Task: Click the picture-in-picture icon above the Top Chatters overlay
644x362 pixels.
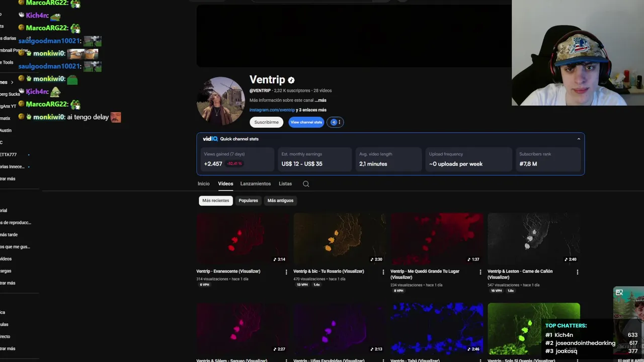Action: click(619, 293)
